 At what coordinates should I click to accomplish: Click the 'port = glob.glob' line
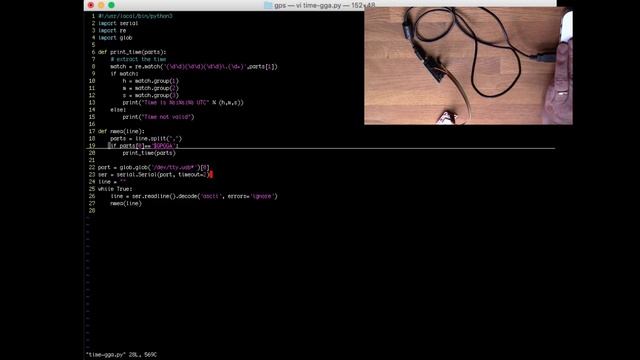[x=153, y=167]
